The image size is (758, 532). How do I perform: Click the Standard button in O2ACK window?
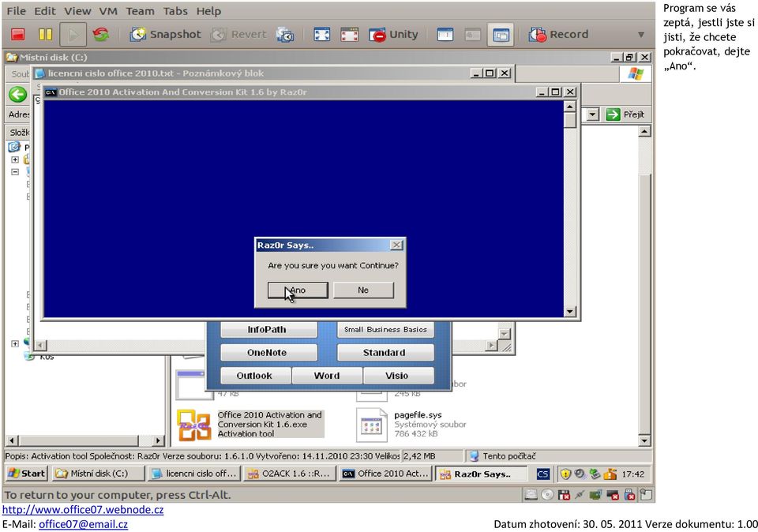385,353
